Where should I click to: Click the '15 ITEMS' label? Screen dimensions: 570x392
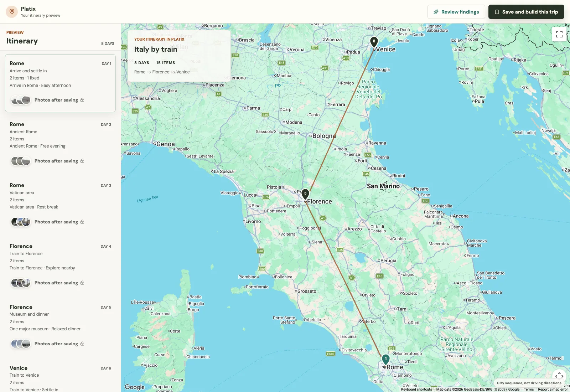[x=166, y=63]
